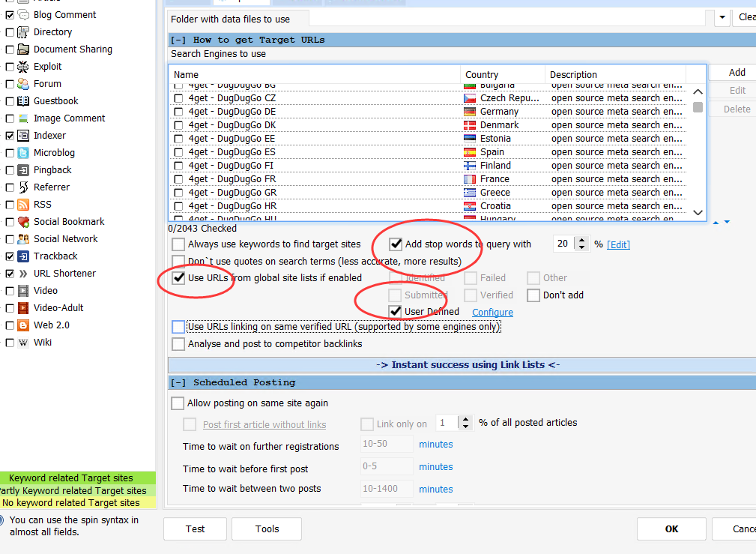This screenshot has height=554, width=756.
Task: Click the Trackback engine icon
Action: pos(23,256)
